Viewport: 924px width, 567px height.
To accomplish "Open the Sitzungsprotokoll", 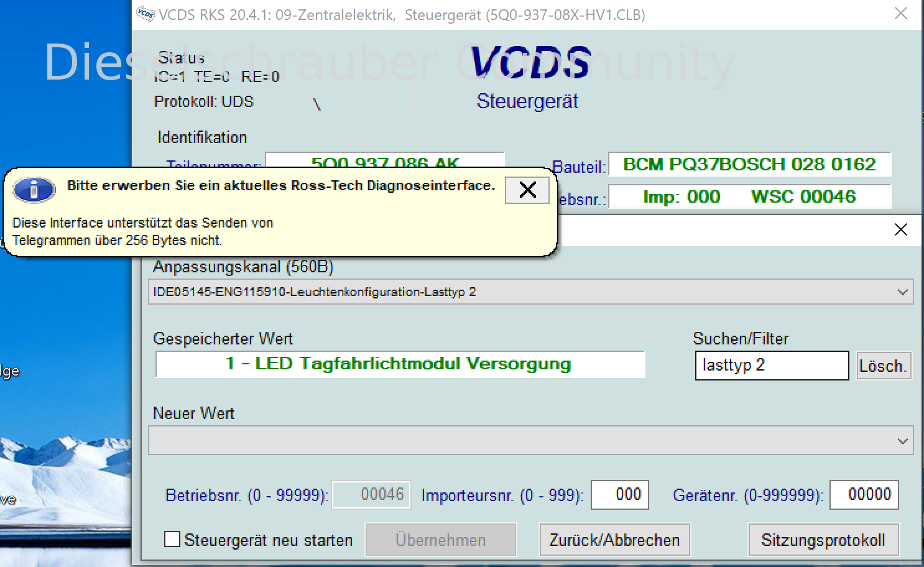I will pos(823,540).
